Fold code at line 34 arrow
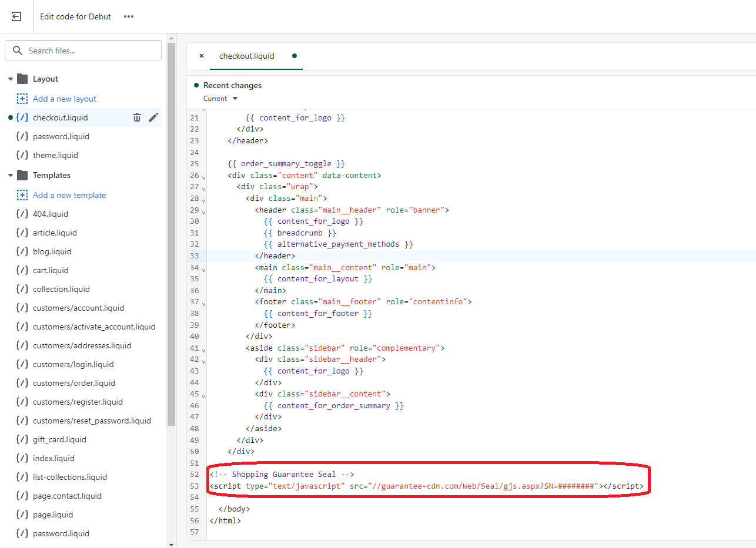Viewport: 756px width, 548px height. coord(203,269)
